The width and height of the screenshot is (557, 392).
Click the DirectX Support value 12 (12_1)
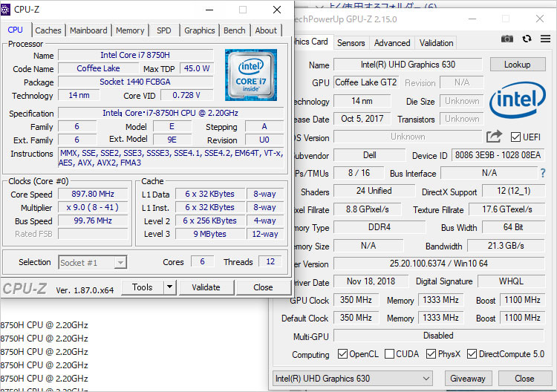point(513,191)
